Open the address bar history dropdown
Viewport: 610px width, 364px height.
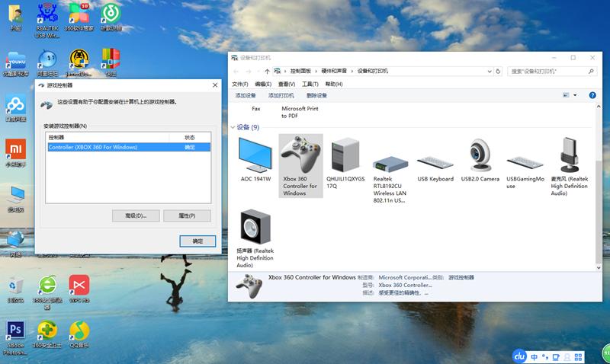[490, 72]
